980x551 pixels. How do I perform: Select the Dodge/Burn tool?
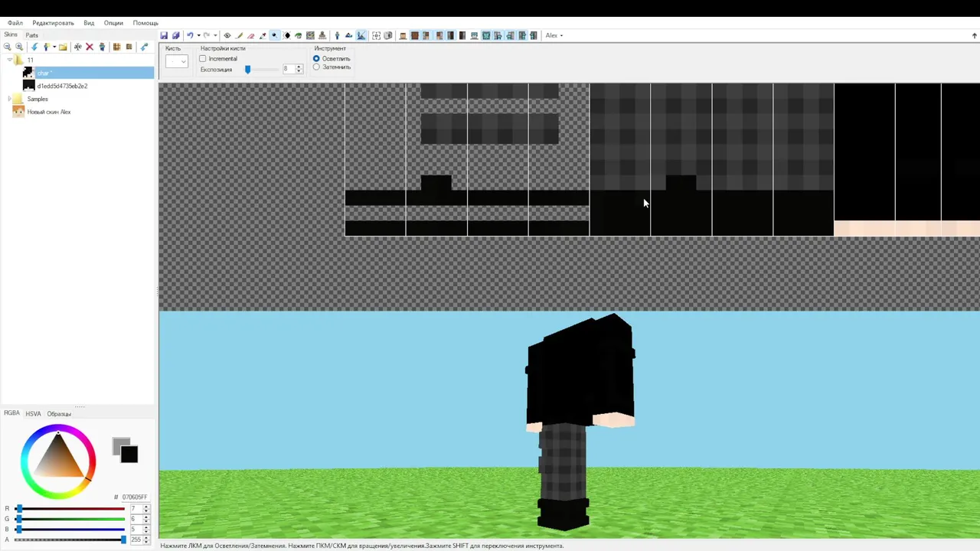pos(274,35)
